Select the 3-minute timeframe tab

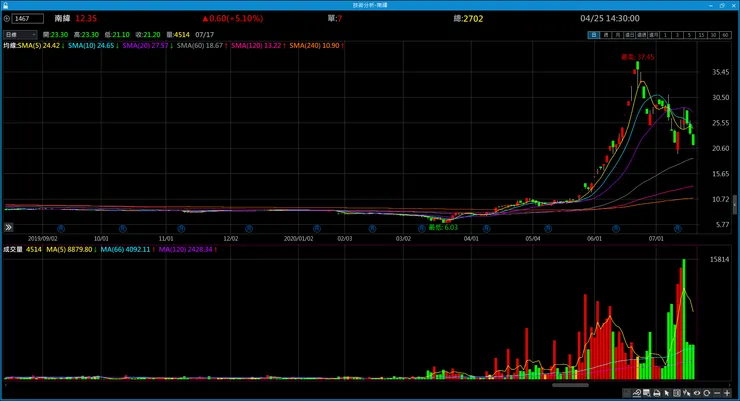coord(677,35)
